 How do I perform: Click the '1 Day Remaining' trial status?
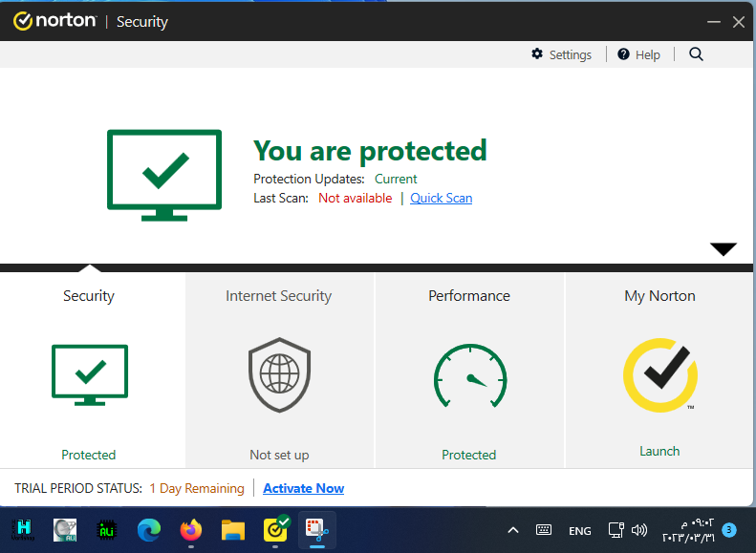coord(197,488)
